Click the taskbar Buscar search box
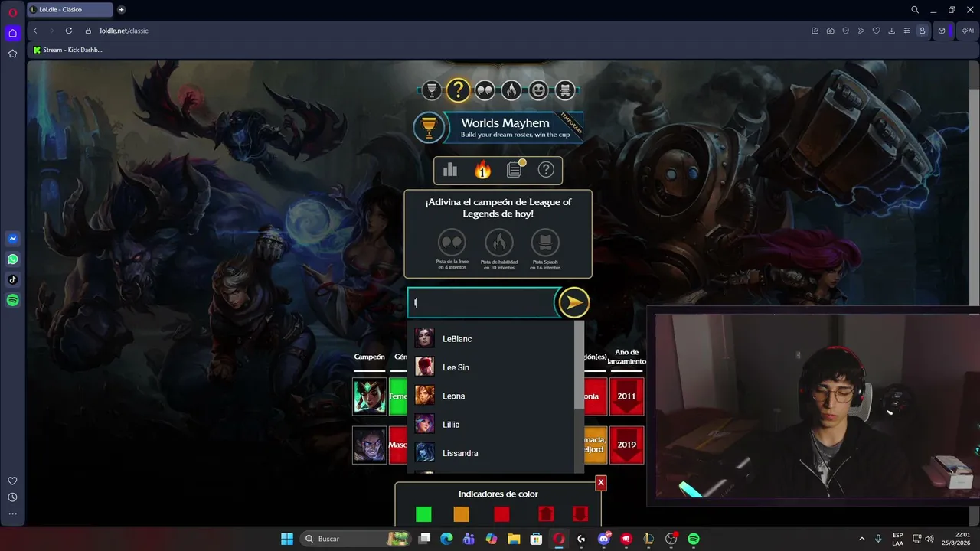This screenshot has width=980, height=551. [x=356, y=539]
